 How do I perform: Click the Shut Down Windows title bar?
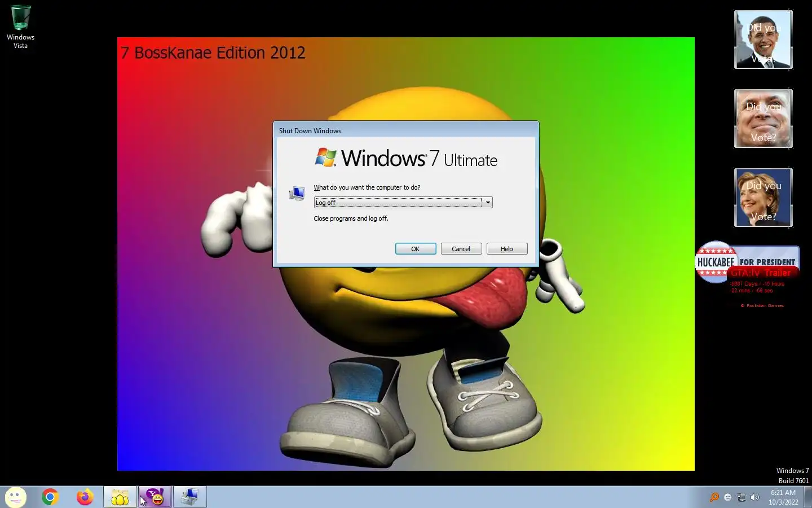coord(406,130)
